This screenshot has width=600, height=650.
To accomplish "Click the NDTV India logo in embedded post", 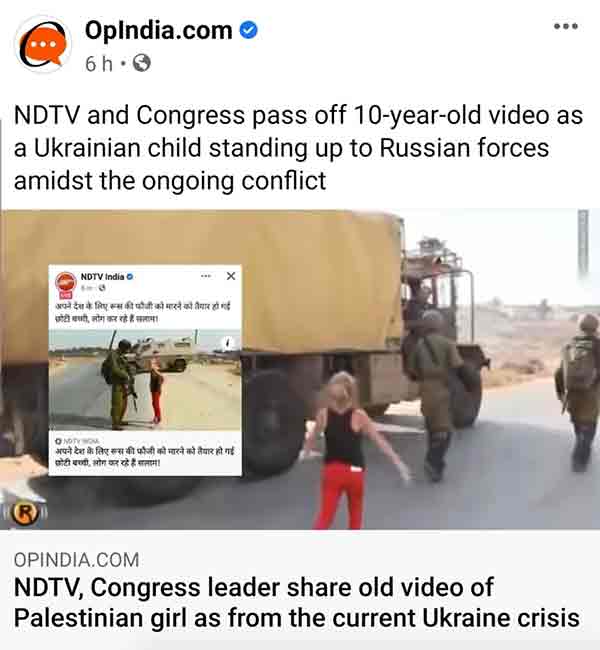I will pyautogui.click(x=66, y=283).
